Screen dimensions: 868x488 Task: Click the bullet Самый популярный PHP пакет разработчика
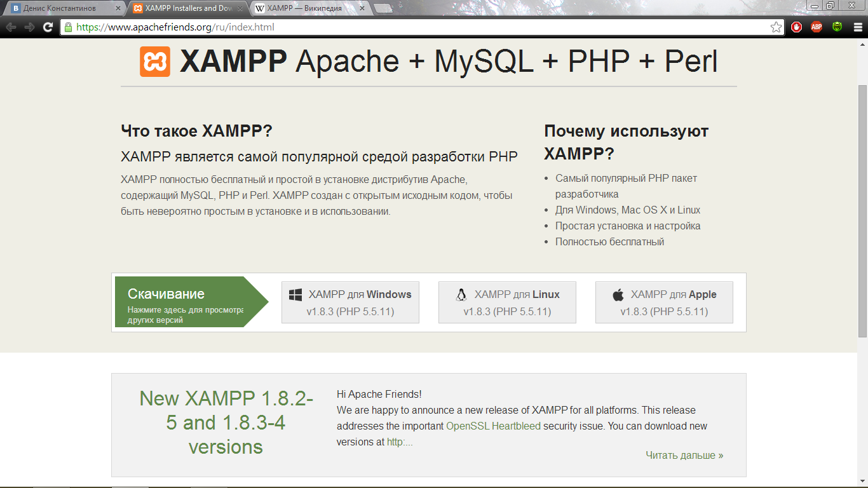pos(626,186)
